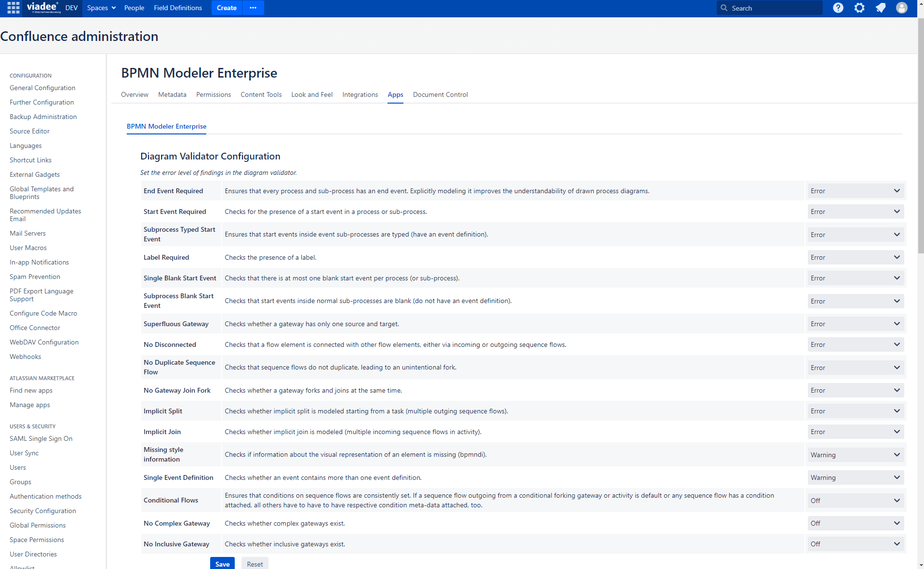Open Start Event Required level dropdown

click(856, 212)
